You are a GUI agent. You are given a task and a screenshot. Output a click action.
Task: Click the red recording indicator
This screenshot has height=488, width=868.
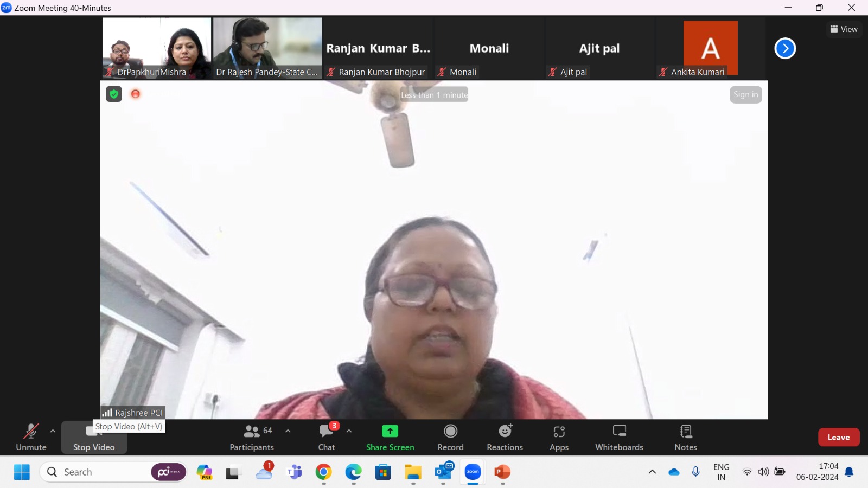pyautogui.click(x=136, y=94)
